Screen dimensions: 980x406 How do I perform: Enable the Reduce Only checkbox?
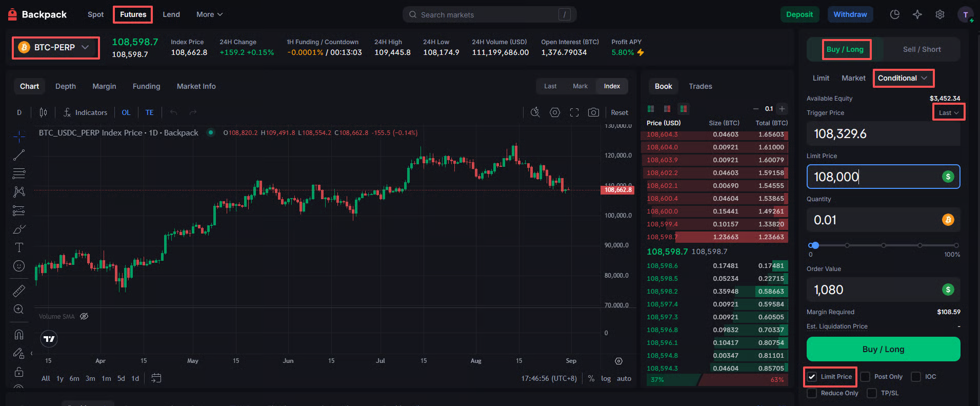click(x=812, y=393)
